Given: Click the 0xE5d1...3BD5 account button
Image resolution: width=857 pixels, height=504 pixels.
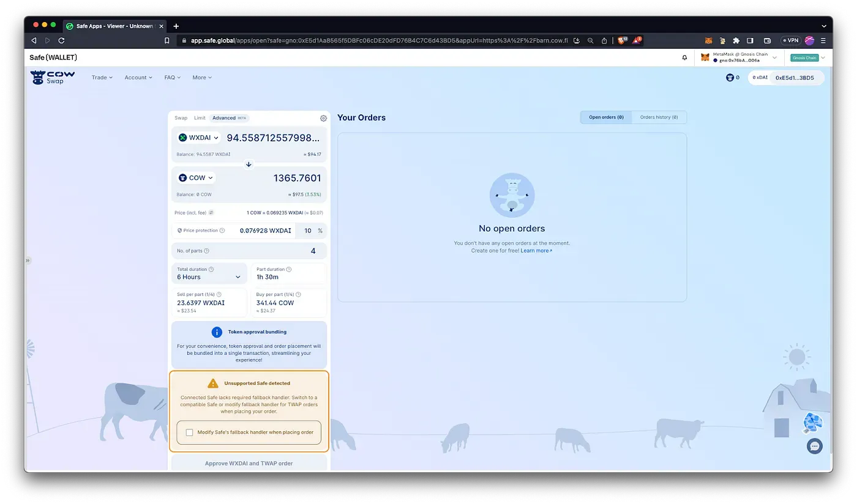Looking at the screenshot, I should click(x=795, y=78).
